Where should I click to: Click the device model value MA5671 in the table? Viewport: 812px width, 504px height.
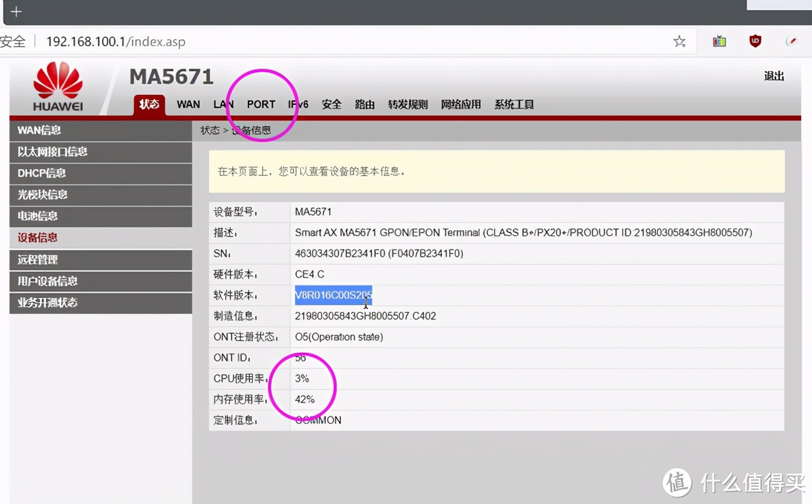tap(313, 212)
